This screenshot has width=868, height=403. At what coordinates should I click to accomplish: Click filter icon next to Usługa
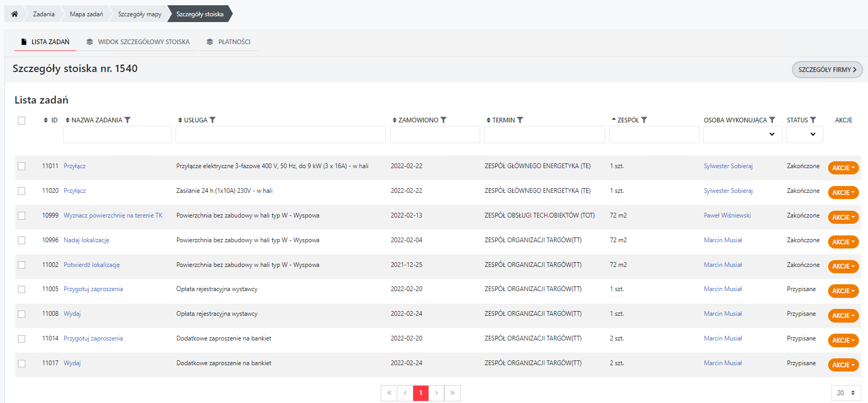(213, 120)
